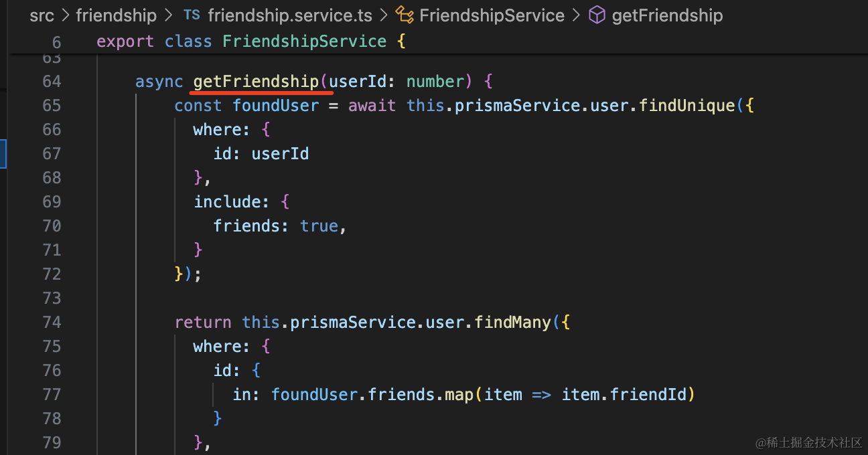This screenshot has width=868, height=455.
Task: Select the friendship folder breadcrumb
Action: 116,15
